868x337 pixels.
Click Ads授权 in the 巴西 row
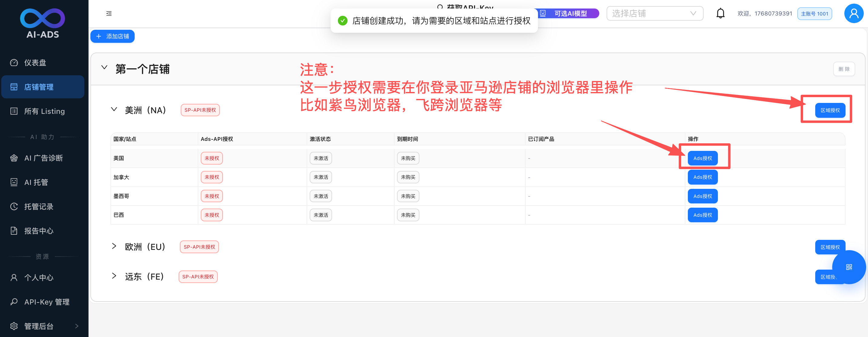coord(702,215)
